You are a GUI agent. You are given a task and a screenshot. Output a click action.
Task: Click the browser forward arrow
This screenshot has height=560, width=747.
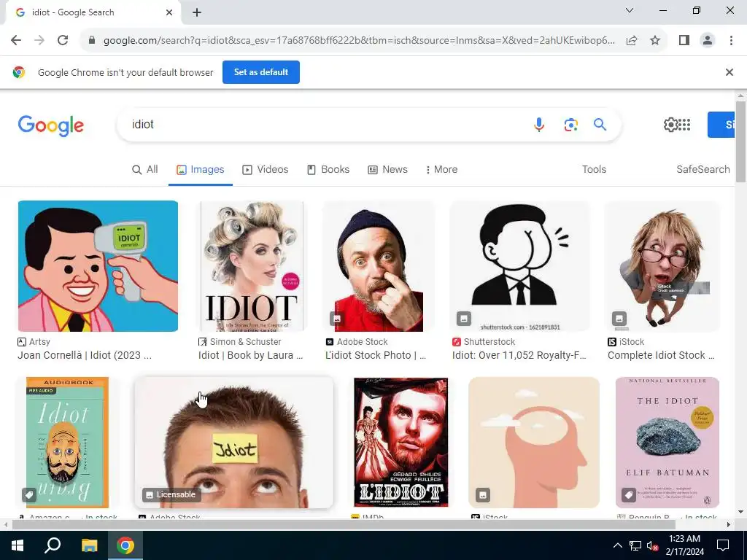39,41
